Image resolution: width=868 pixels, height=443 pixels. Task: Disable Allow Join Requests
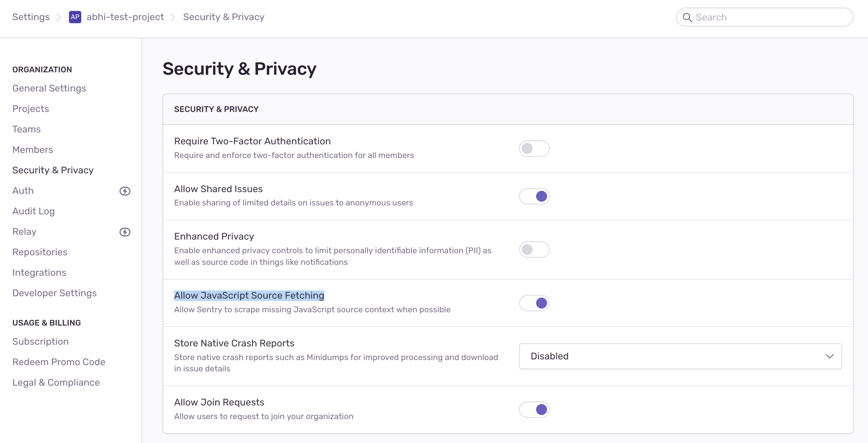click(534, 410)
